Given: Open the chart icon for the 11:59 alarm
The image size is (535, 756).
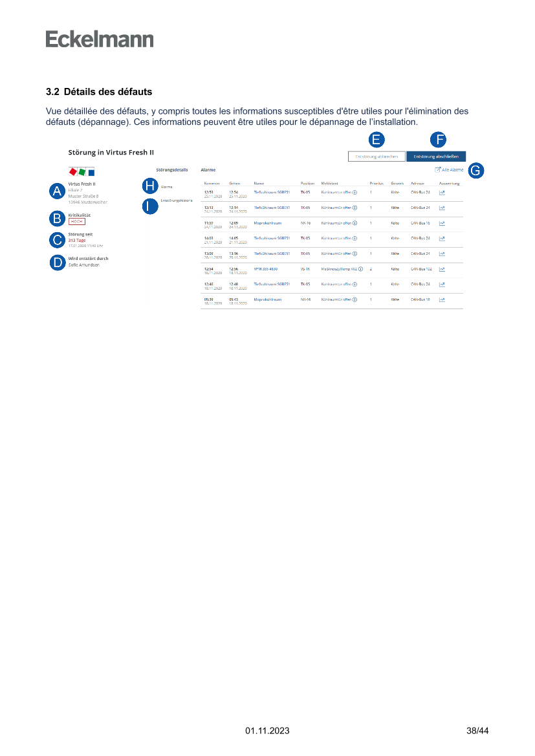Looking at the screenshot, I should coord(442,223).
